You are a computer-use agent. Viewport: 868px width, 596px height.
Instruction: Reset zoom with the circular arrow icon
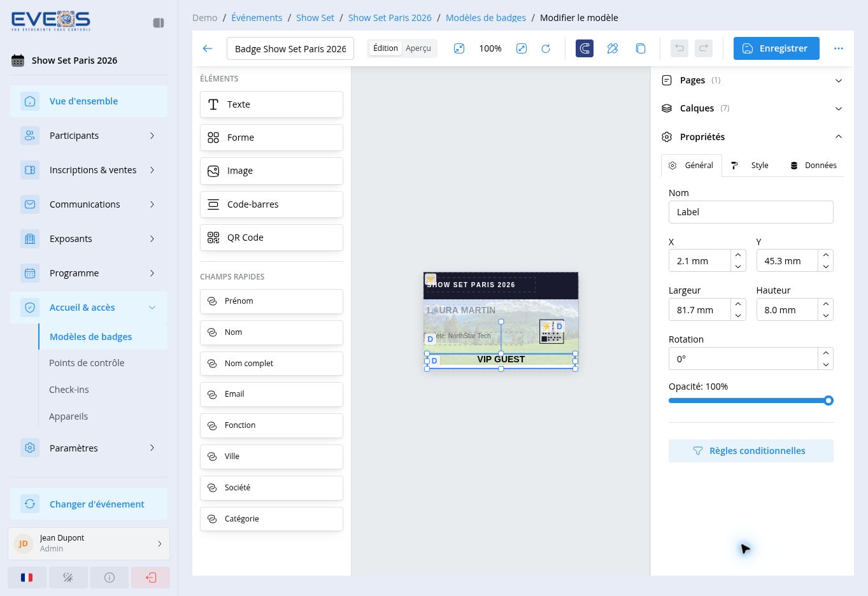pos(546,48)
